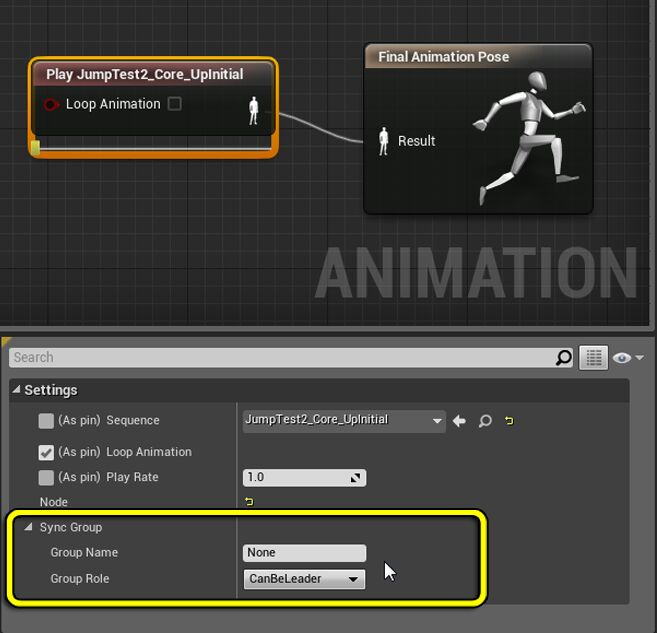Viewport: 657px width, 633px height.
Task: Click the running mannequin preview image
Action: pyautogui.click(x=530, y=137)
